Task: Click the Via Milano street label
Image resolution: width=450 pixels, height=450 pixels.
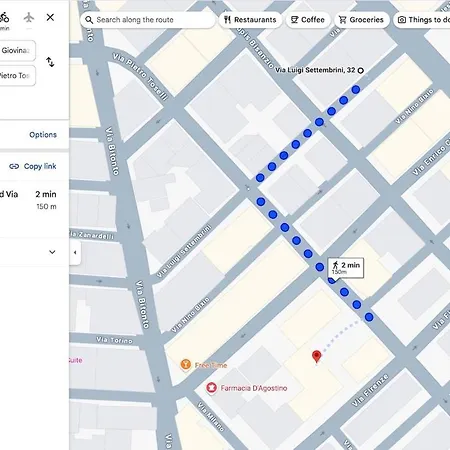Action: pyautogui.click(x=211, y=417)
